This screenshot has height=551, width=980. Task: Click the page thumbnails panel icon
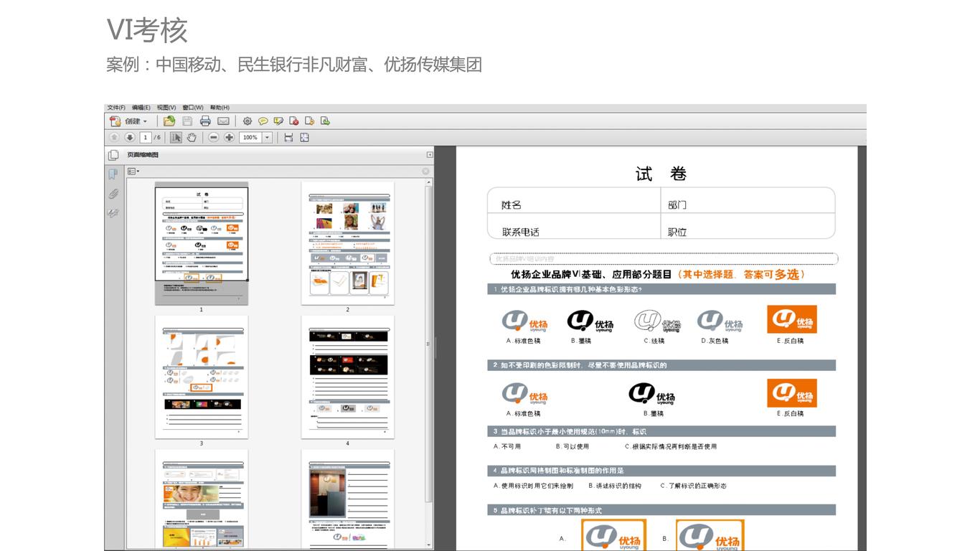pos(113,155)
